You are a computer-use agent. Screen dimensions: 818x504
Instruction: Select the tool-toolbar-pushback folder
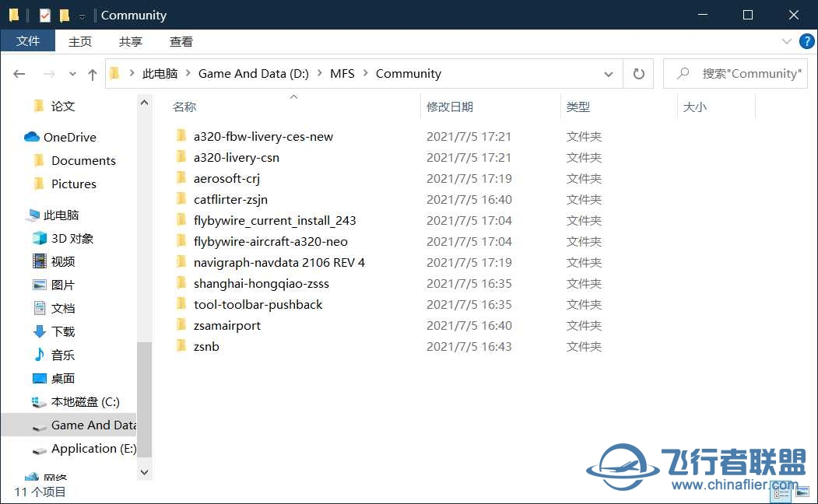tap(258, 304)
